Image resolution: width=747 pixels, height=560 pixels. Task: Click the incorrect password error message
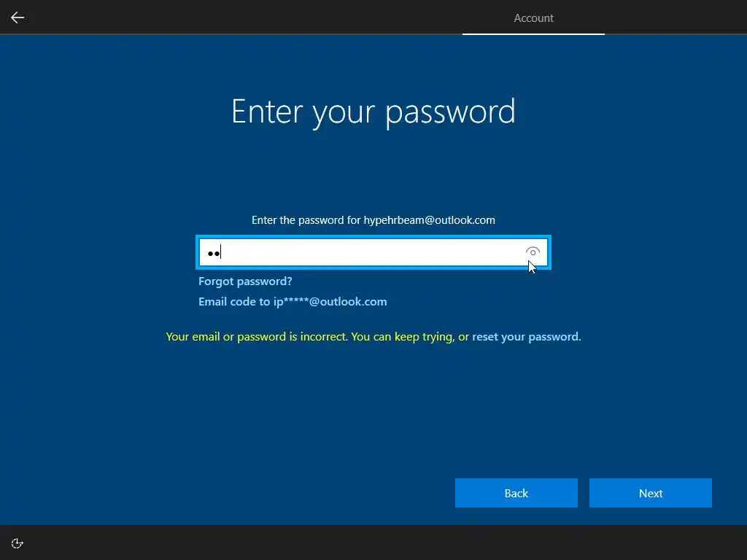(373, 337)
